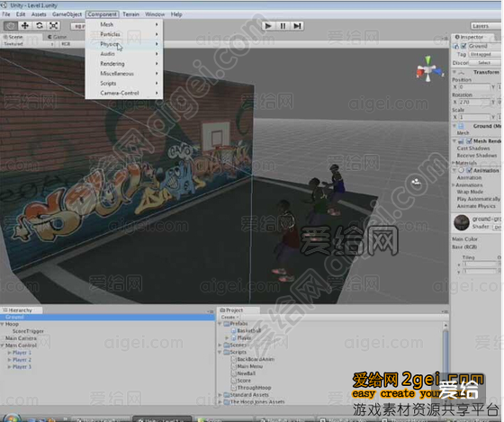Open the GameObject menu
504x422 pixels.
point(67,14)
